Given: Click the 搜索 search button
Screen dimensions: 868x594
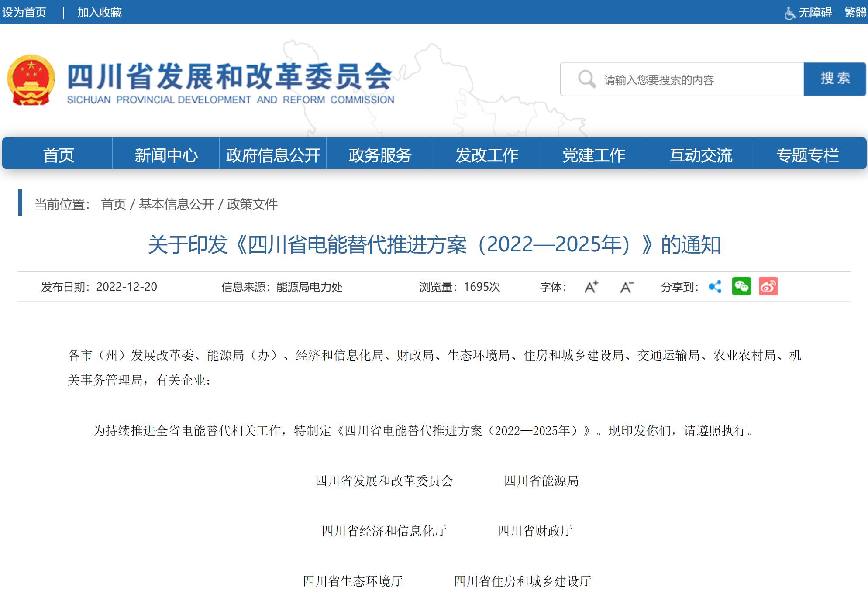Looking at the screenshot, I should click(x=835, y=79).
